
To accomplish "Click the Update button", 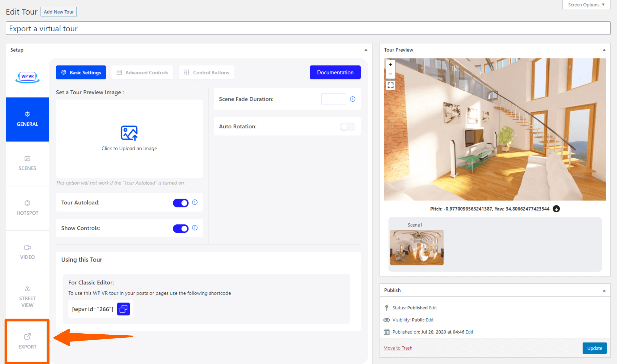I will click(x=594, y=348).
